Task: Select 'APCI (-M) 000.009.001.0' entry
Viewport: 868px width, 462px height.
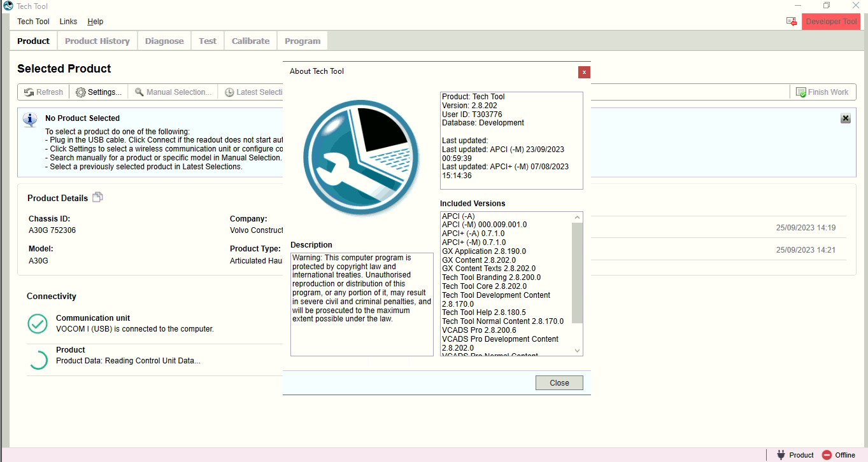Action: tap(484, 225)
